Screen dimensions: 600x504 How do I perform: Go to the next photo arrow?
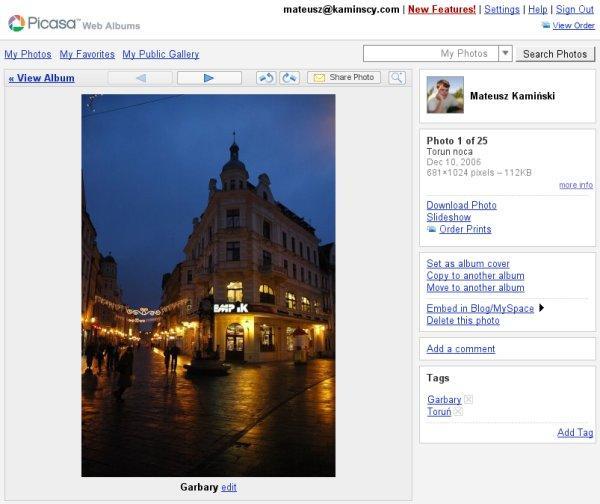tap(209, 78)
